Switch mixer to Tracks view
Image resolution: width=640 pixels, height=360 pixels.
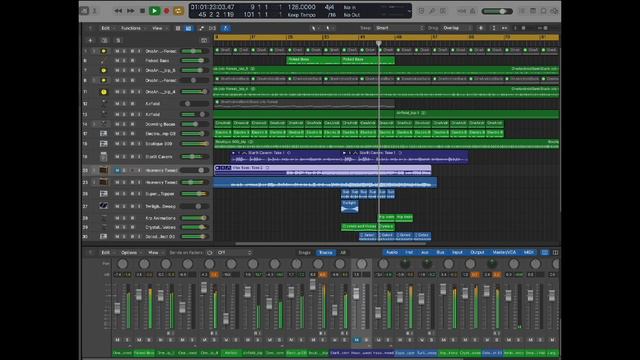click(x=325, y=253)
